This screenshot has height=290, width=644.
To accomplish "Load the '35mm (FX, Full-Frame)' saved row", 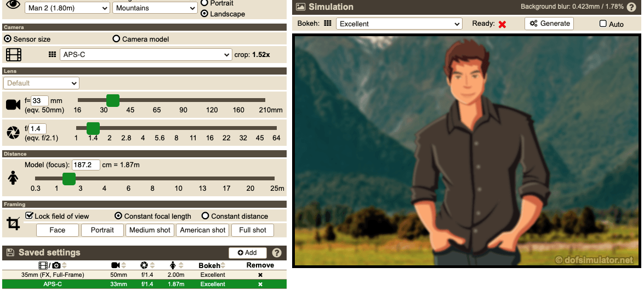I will [53, 275].
